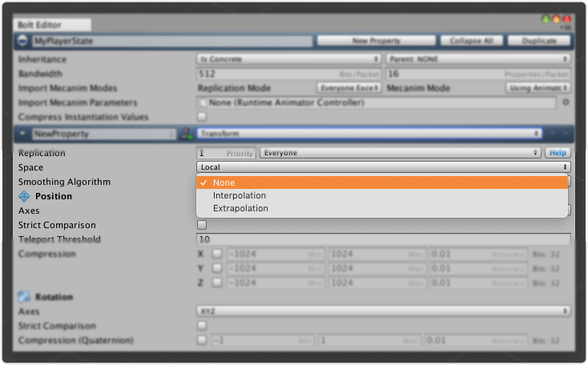The image size is (588, 365).
Task: Enable compression for Position Y axis
Action: [x=217, y=268]
